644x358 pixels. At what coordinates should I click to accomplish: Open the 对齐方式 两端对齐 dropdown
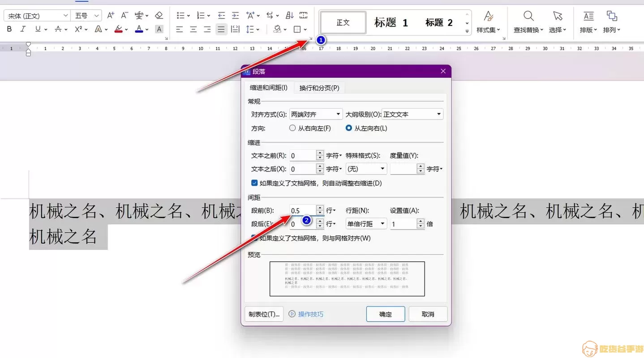pyautogui.click(x=316, y=114)
